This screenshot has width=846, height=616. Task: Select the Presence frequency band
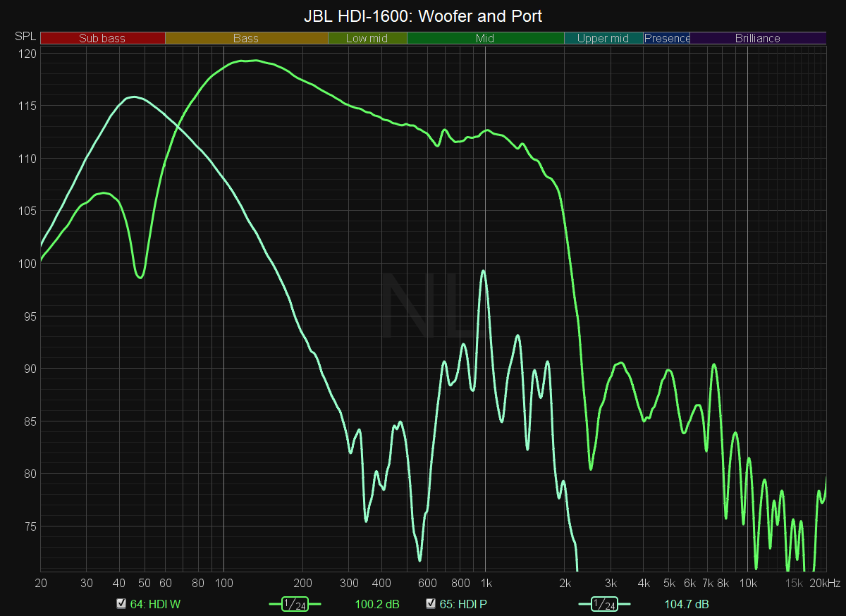667,38
